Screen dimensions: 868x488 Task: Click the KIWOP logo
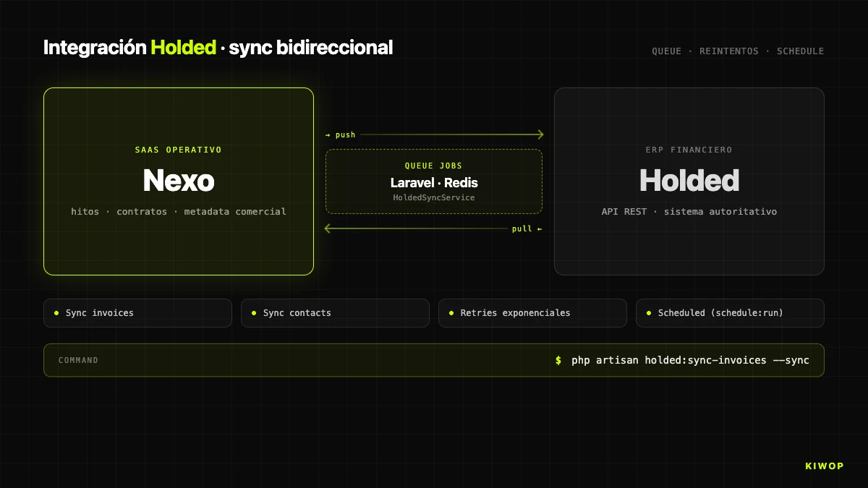[824, 466]
